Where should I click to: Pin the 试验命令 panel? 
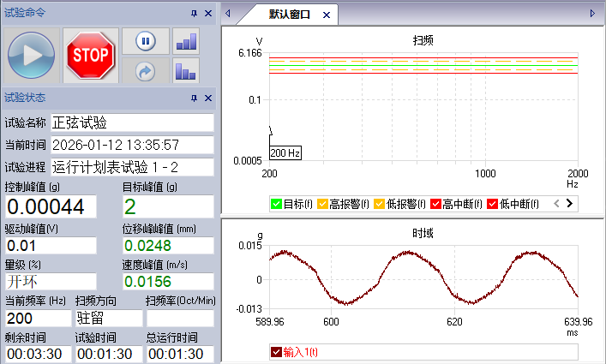coord(194,13)
